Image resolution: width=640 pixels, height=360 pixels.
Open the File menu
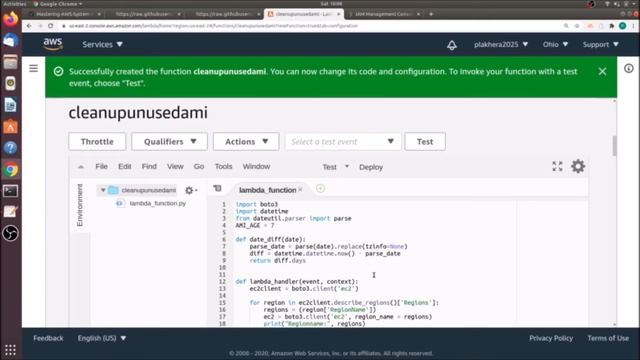[101, 167]
